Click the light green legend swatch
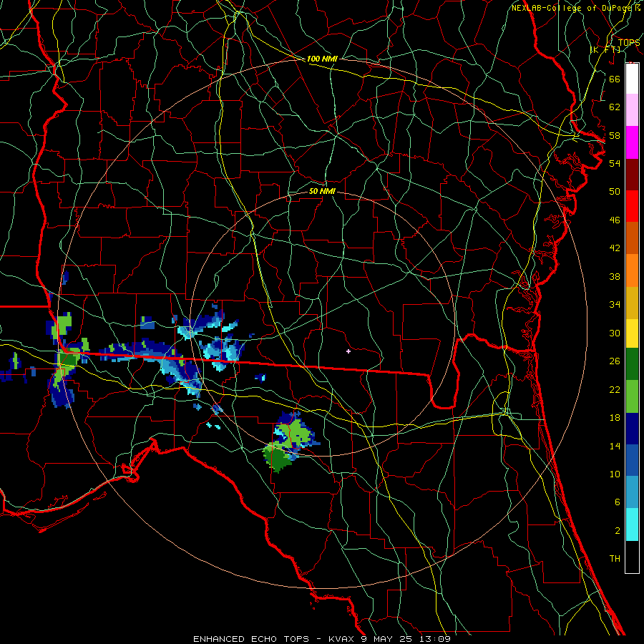This screenshot has height=644, width=644. point(632,396)
